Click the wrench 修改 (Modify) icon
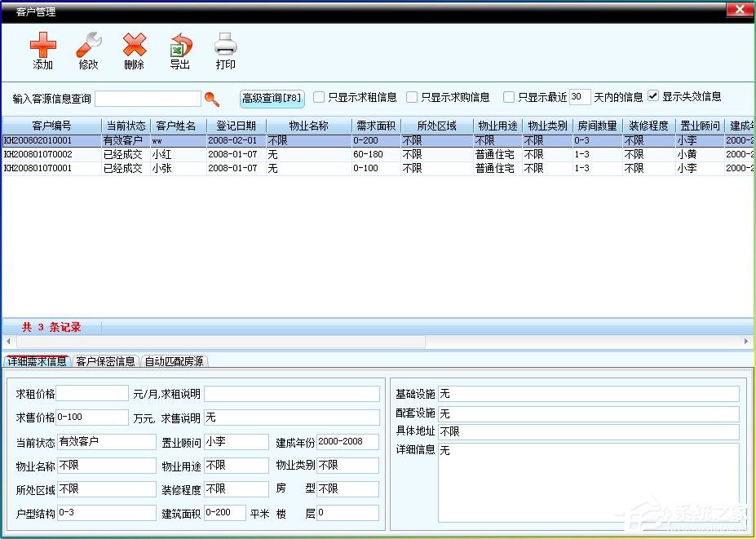 pos(88,46)
